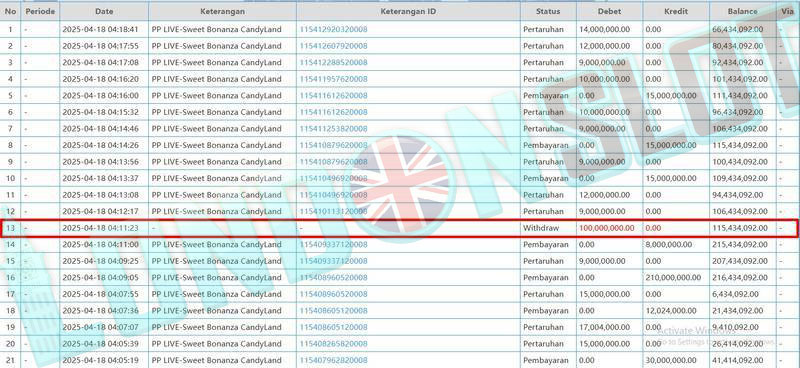Click the ID link in row 6
800x368 pixels.
333,112
